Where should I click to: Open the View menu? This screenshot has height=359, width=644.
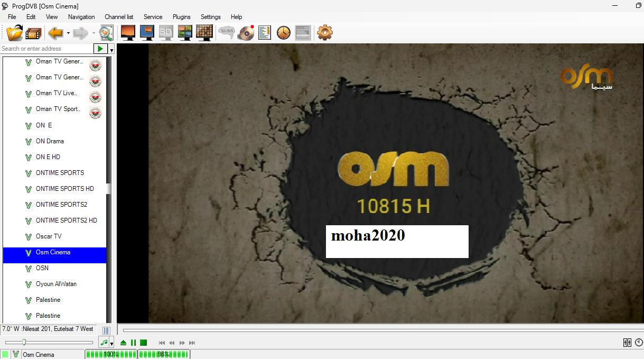click(x=52, y=17)
